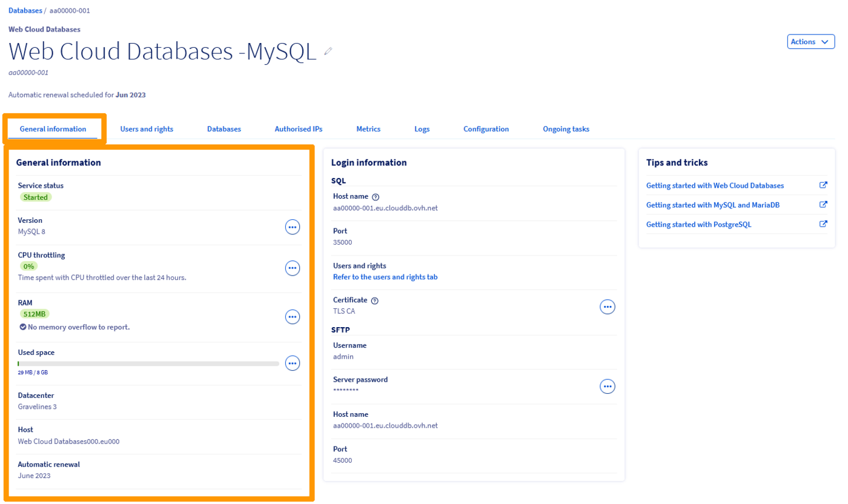Open the Certificate ellipsis menu
The width and height of the screenshot is (848, 504).
607,307
